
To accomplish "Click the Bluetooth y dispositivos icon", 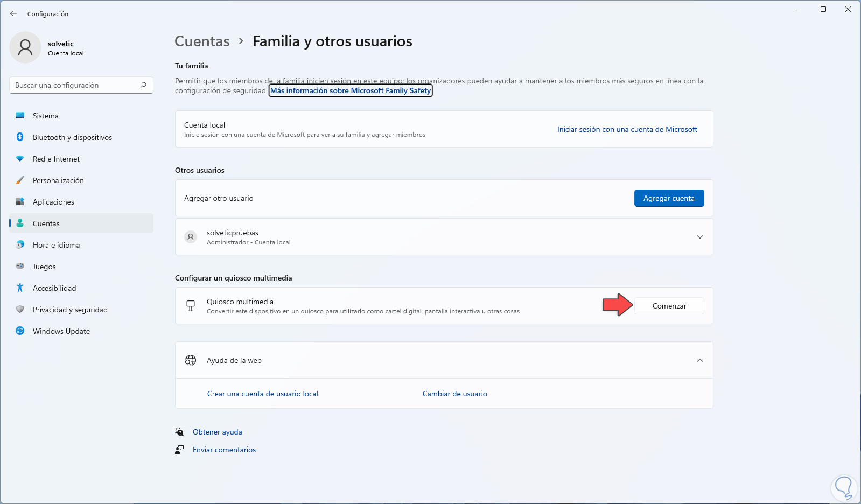I will pyautogui.click(x=20, y=137).
